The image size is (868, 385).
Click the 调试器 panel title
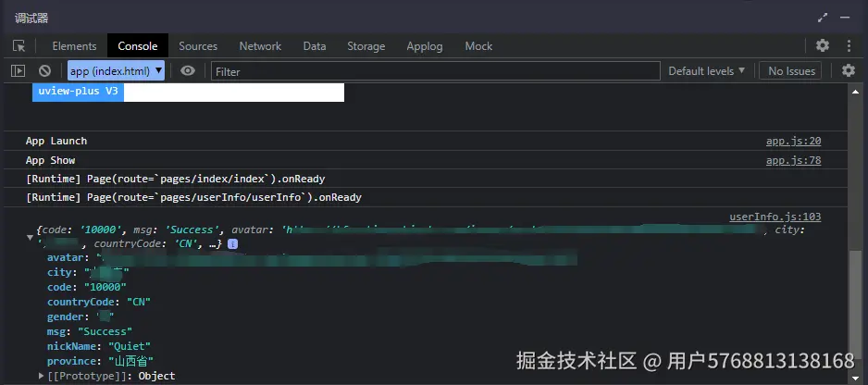[x=31, y=19]
